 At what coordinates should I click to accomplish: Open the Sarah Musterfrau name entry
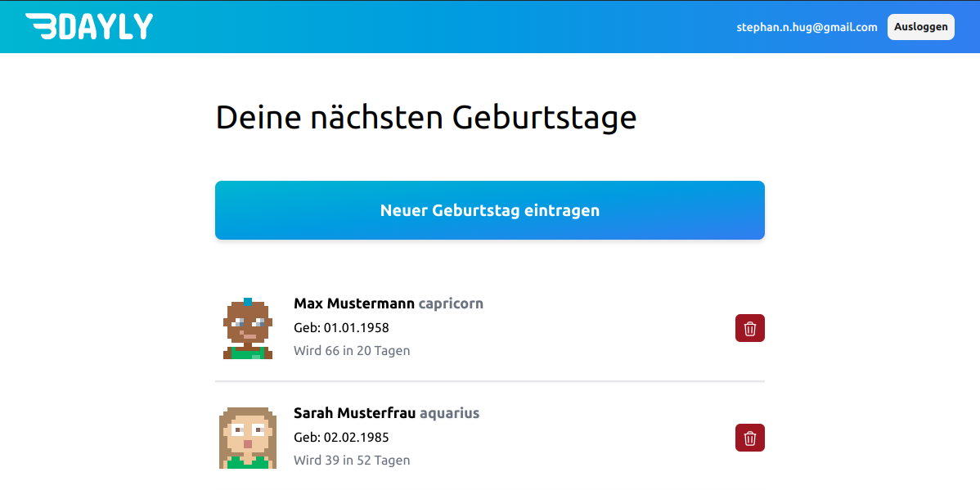tap(354, 413)
